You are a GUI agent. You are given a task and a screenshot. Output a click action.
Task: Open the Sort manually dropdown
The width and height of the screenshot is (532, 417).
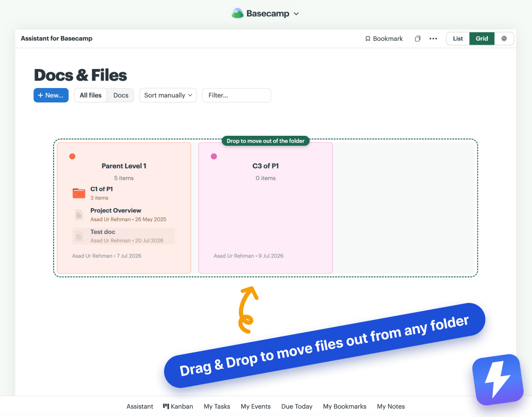(168, 95)
